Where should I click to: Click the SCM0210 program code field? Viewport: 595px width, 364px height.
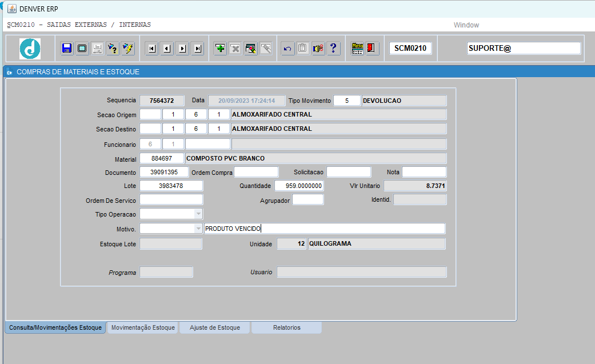(x=410, y=48)
